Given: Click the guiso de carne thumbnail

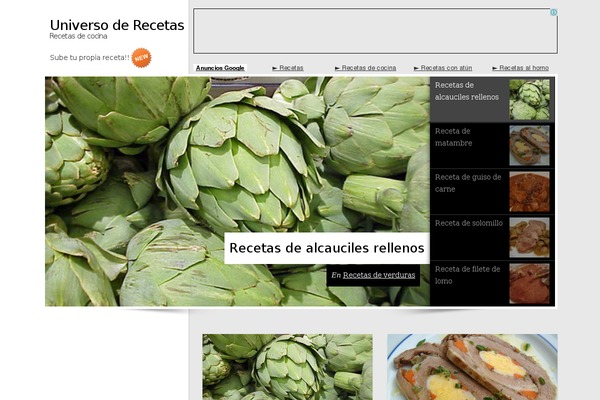Looking at the screenshot, I should (530, 191).
